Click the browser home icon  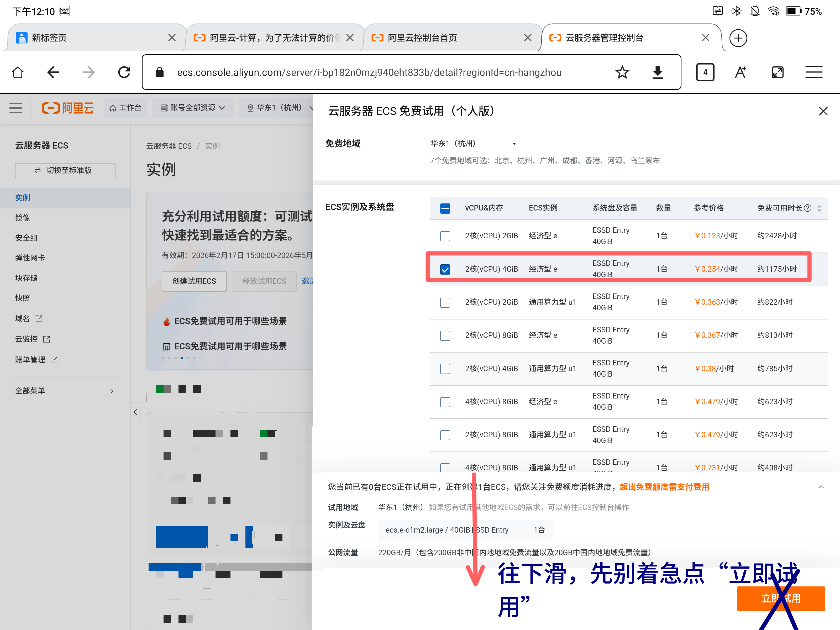(x=18, y=72)
